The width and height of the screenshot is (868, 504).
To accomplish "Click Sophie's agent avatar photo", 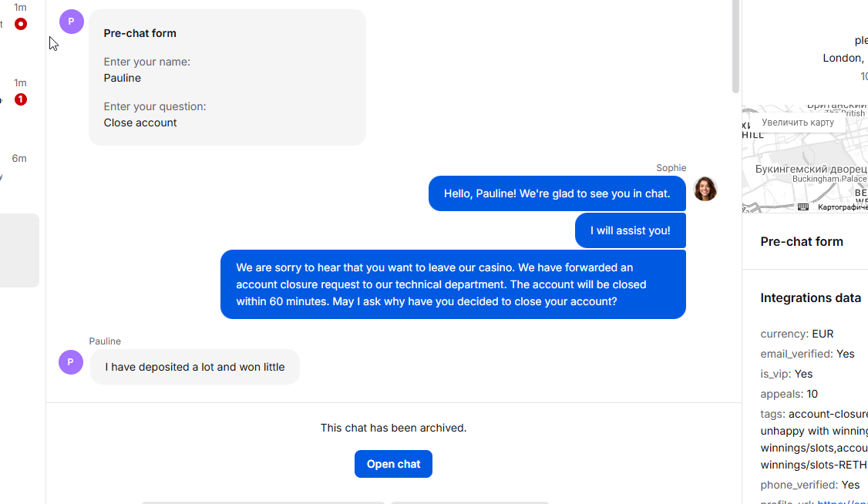I will [x=705, y=189].
